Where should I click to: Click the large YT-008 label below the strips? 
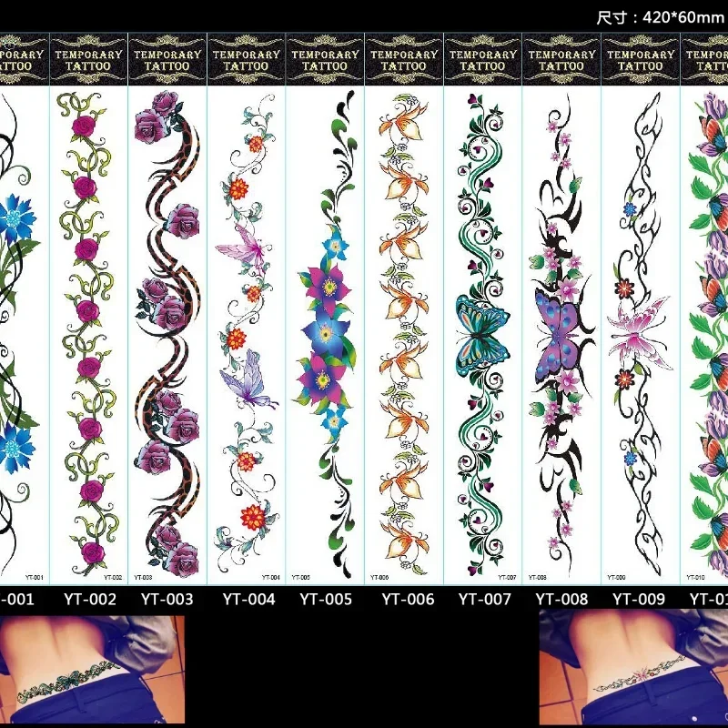561,600
